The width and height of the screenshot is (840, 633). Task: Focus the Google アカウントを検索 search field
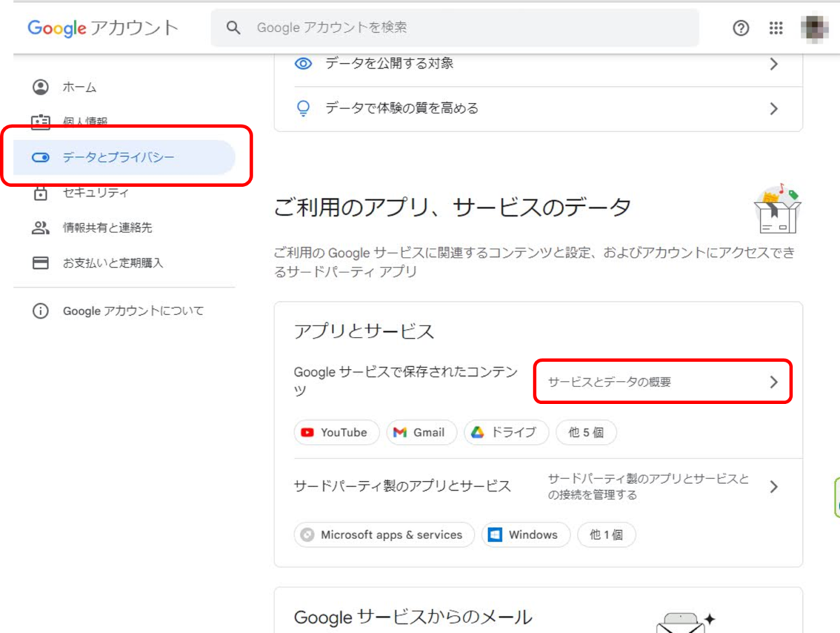pyautogui.click(x=455, y=28)
